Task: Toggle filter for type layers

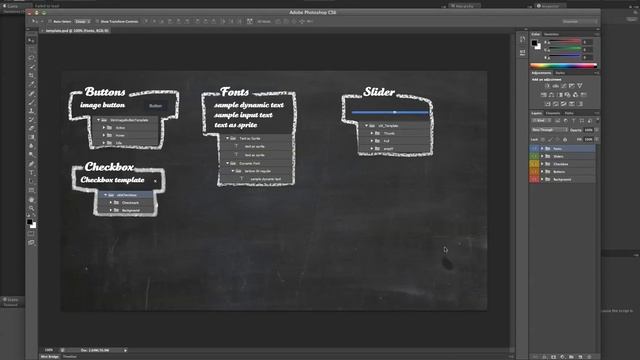Action: (573, 121)
